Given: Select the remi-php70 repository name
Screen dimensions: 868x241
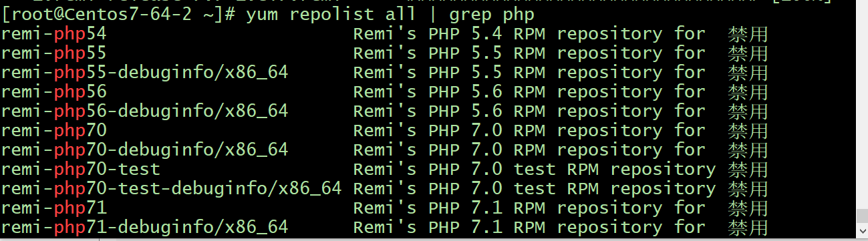Looking at the screenshot, I should click(x=53, y=131).
